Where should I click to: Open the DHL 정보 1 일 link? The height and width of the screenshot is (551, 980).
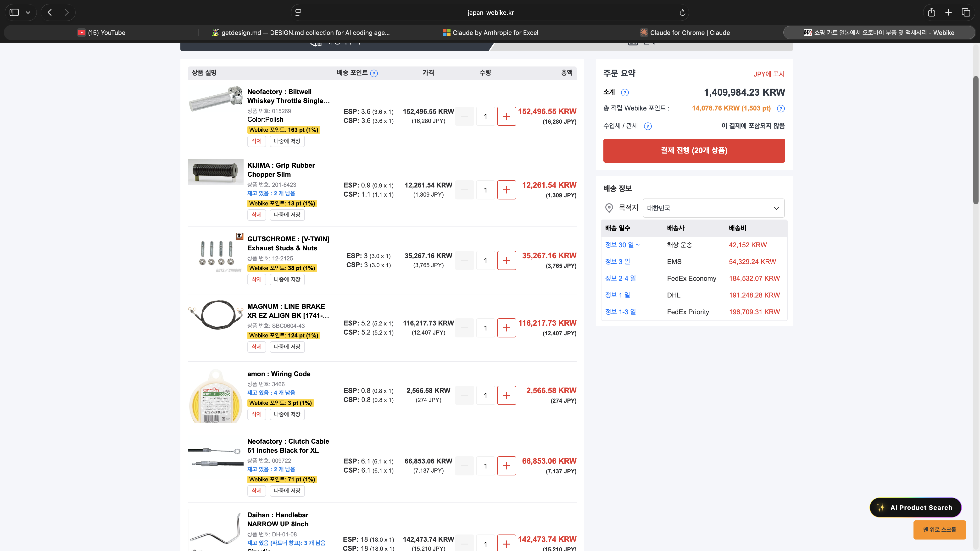(618, 295)
